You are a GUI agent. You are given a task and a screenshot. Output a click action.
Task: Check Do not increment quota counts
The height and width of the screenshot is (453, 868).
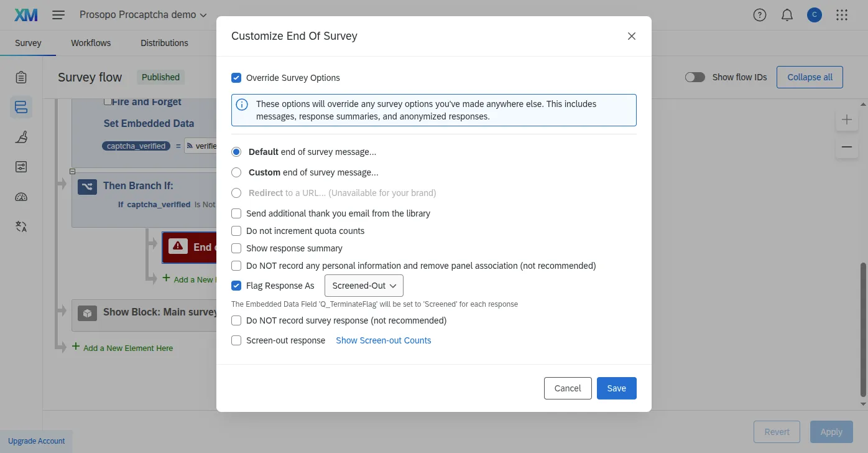pyautogui.click(x=236, y=231)
